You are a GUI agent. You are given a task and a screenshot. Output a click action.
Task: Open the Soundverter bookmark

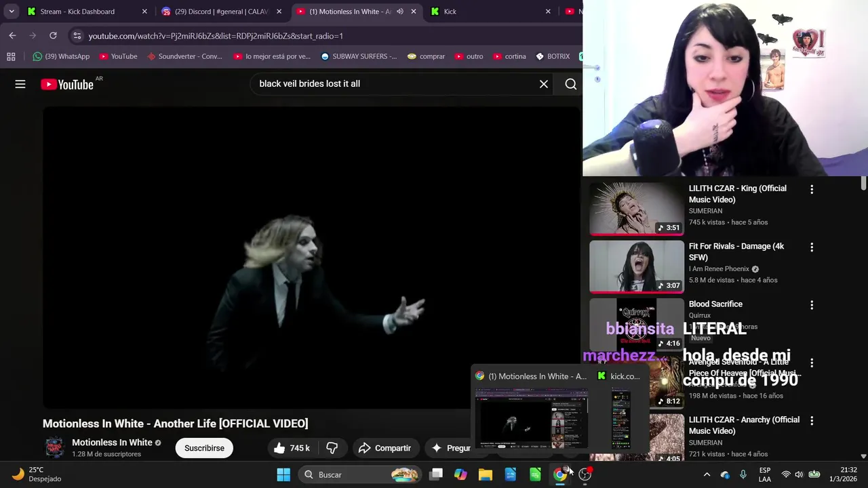[184, 56]
